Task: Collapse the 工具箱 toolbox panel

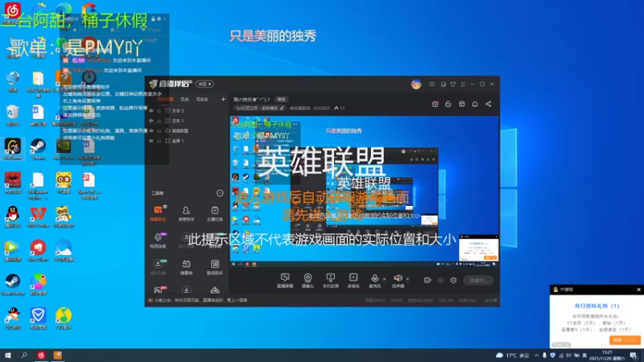Action: pos(220,193)
